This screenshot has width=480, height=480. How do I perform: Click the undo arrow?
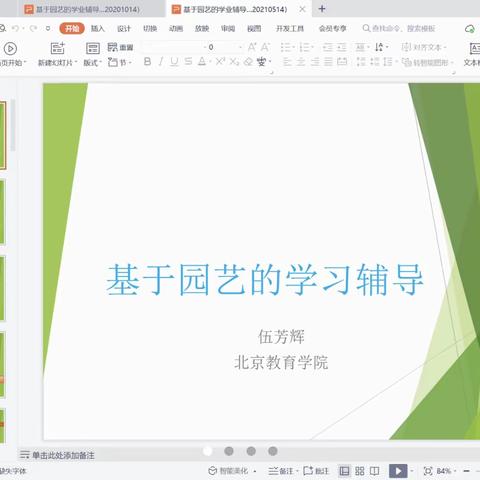tap(15, 28)
